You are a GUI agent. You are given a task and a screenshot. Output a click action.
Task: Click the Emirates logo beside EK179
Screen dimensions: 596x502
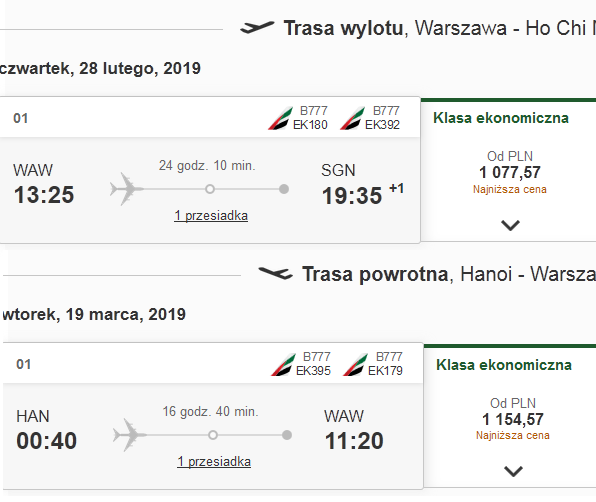click(355, 364)
